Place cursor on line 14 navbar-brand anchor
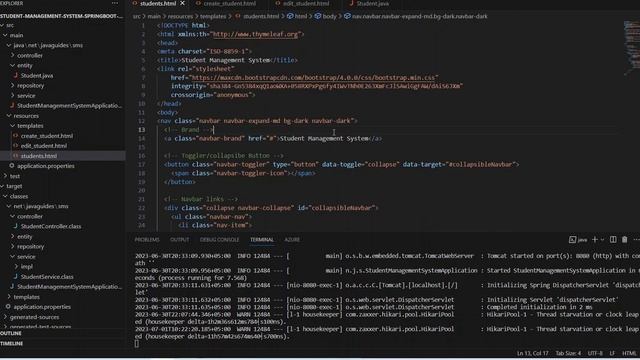 [x=273, y=139]
